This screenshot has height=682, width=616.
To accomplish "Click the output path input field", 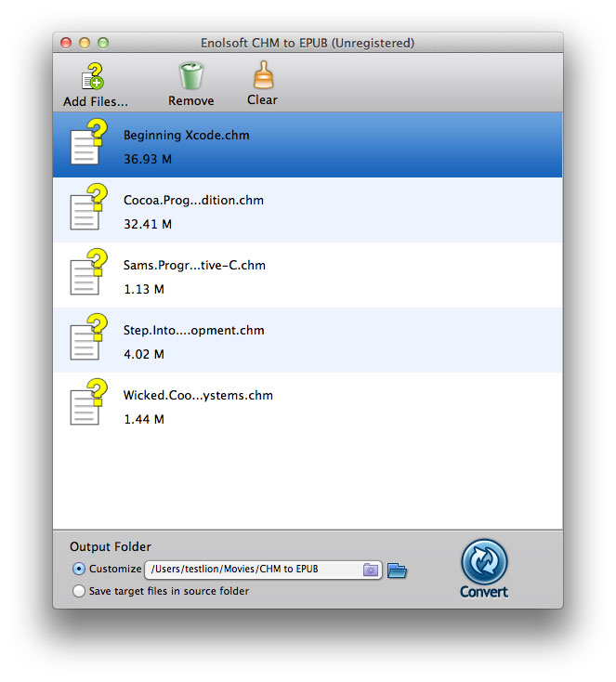I will coord(263,570).
